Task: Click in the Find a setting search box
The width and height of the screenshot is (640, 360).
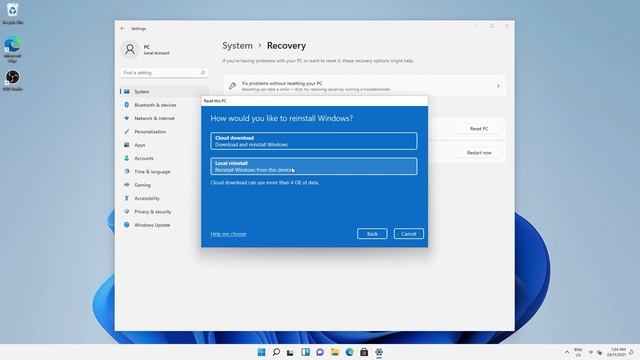Action: [164, 73]
